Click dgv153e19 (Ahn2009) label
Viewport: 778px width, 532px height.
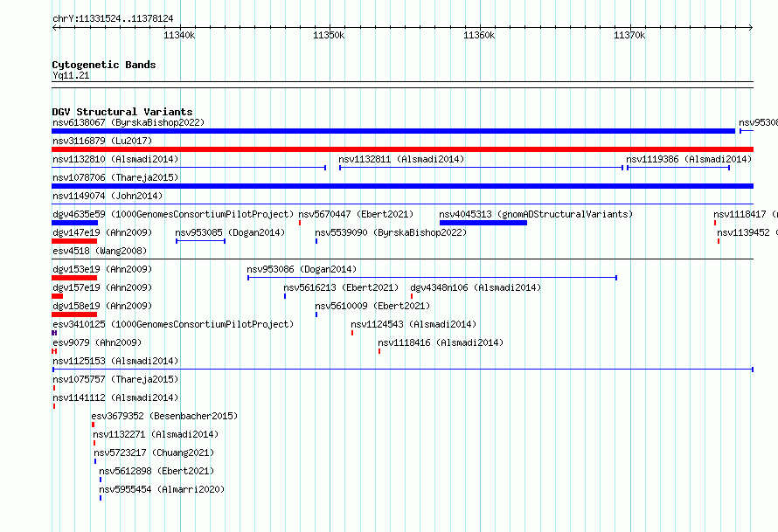[102, 269]
